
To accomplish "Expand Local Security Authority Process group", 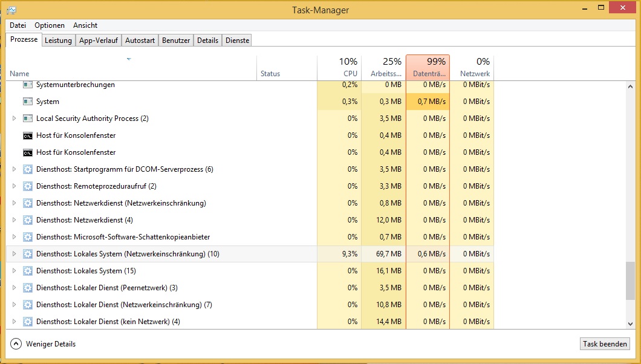I will pyautogui.click(x=15, y=119).
